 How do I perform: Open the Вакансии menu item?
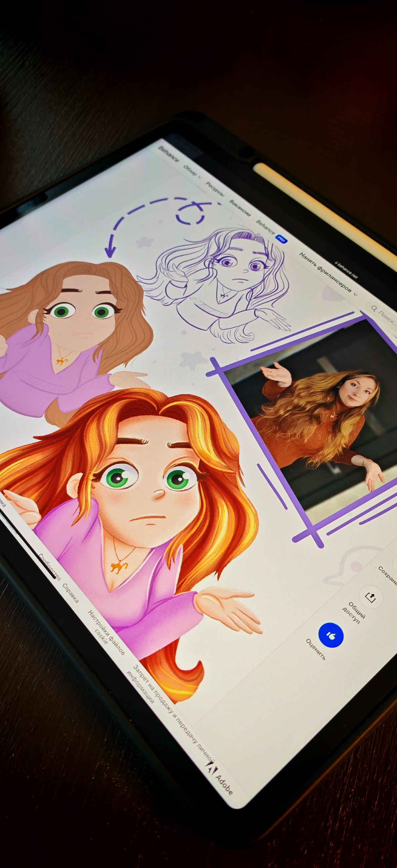(240, 208)
